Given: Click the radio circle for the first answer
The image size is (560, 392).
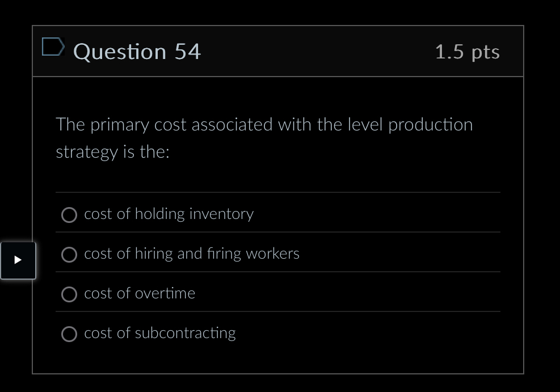Looking at the screenshot, I should (x=69, y=215).
